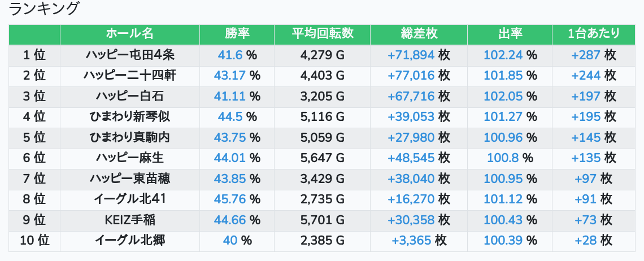Image resolution: width=644 pixels, height=261 pixels.
Task: Click the 45.76 win rate value
Action: tap(229, 199)
